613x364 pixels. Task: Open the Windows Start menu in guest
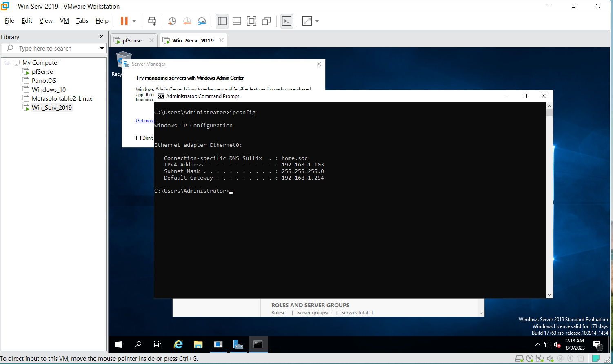(x=118, y=344)
